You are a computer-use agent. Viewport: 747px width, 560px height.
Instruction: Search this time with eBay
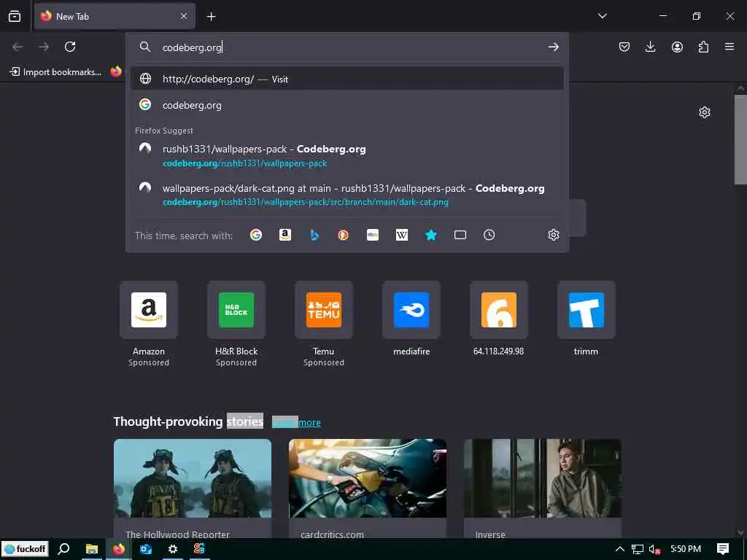click(x=373, y=235)
